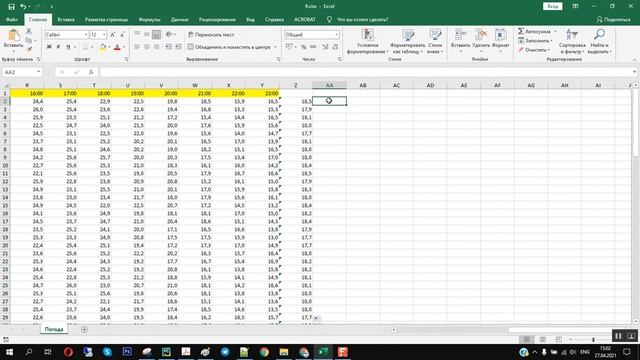Click the Cut scissors icon
640x360 pixels.
pyautogui.click(x=29, y=31)
